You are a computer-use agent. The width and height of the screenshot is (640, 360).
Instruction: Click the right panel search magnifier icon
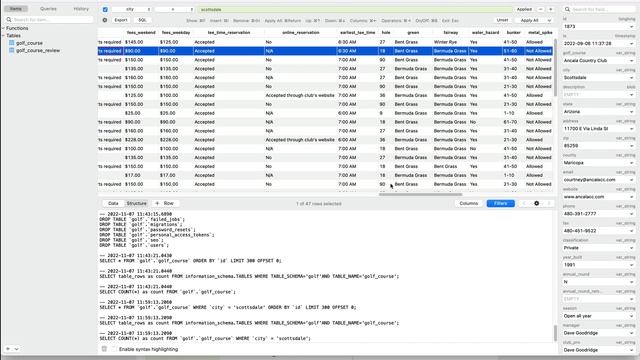pyautogui.click(x=567, y=9)
